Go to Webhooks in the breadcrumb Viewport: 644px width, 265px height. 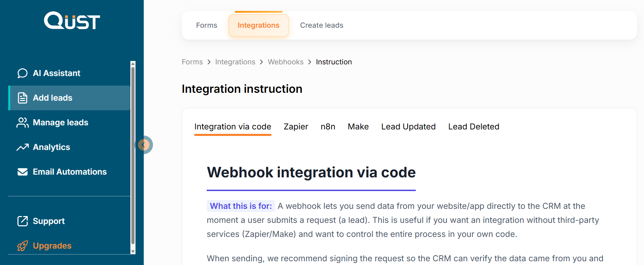coord(285,62)
